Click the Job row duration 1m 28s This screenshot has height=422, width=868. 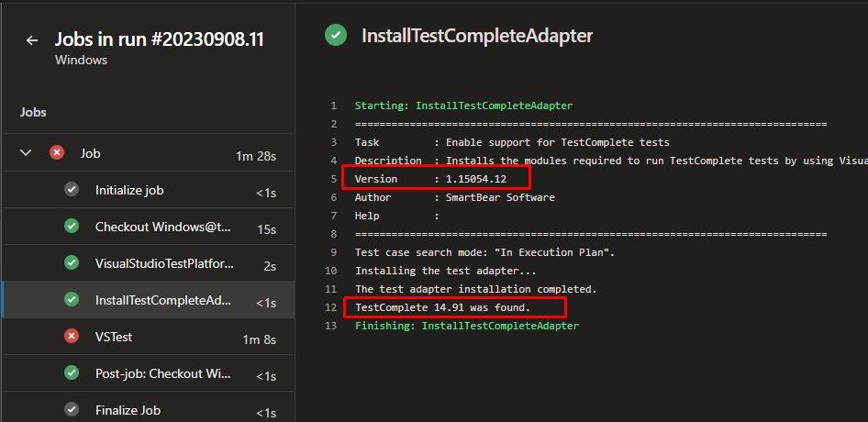pyautogui.click(x=255, y=155)
